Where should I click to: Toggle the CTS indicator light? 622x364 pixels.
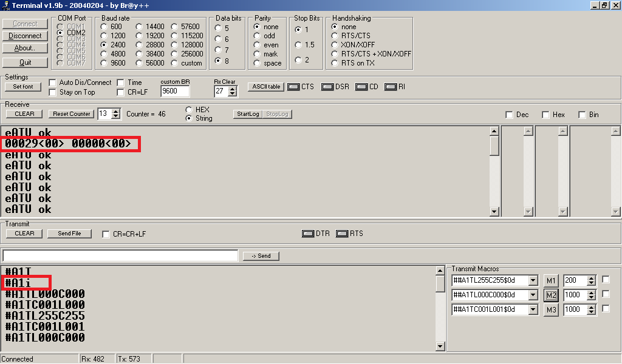click(x=293, y=87)
